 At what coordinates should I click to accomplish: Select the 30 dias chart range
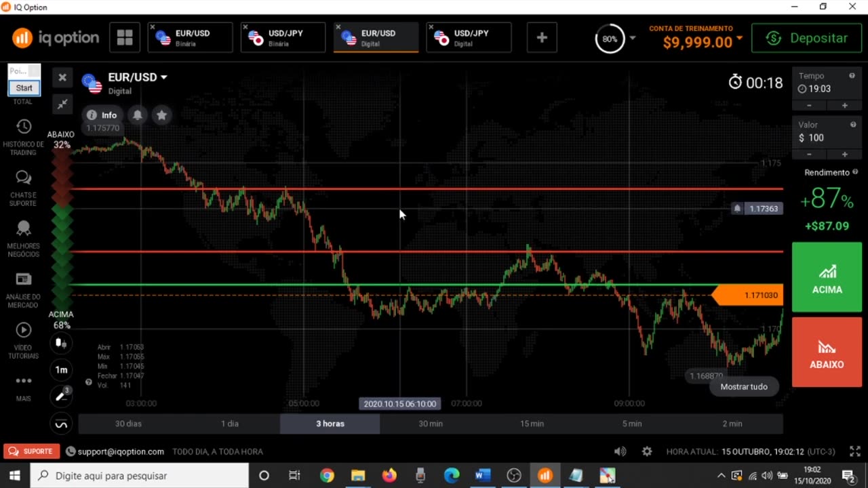coord(129,424)
